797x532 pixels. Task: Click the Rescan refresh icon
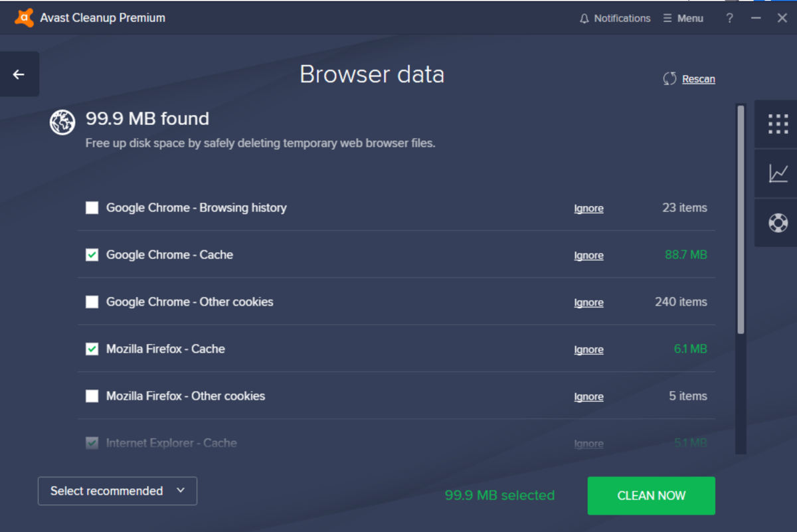pos(669,79)
